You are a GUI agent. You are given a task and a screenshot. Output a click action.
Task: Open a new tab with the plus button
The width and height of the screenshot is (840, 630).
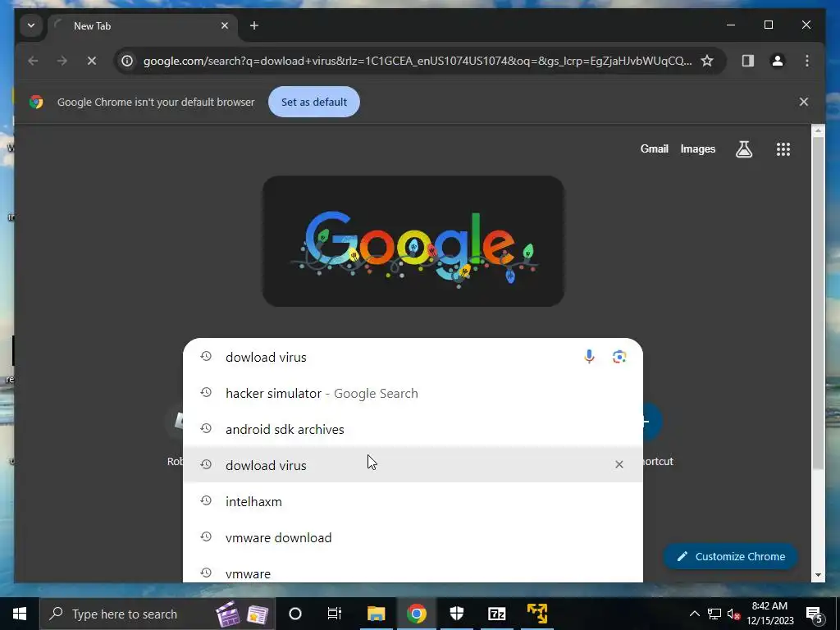click(x=254, y=25)
